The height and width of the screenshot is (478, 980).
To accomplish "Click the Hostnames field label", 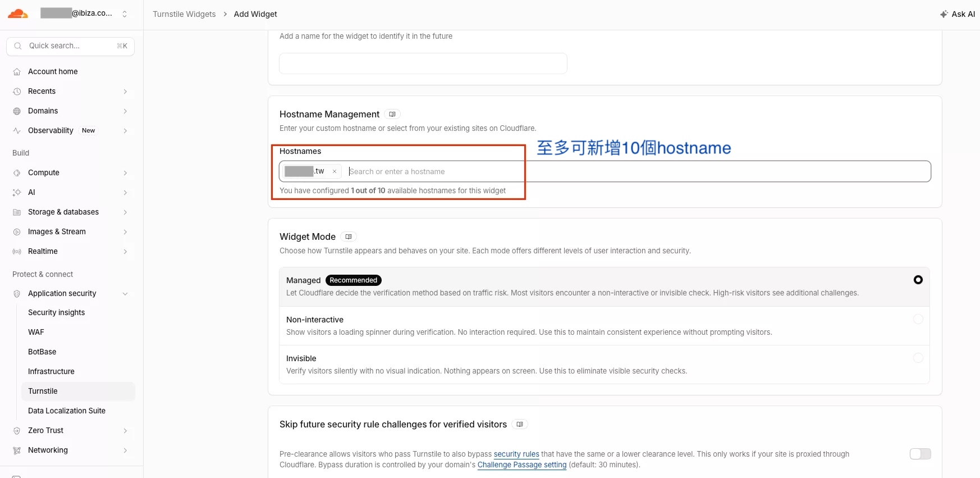I will tap(300, 152).
